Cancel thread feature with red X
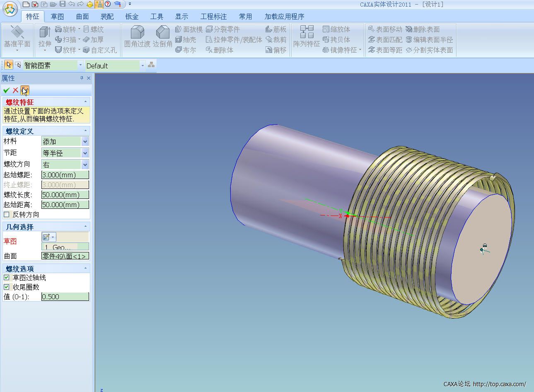 click(x=16, y=90)
